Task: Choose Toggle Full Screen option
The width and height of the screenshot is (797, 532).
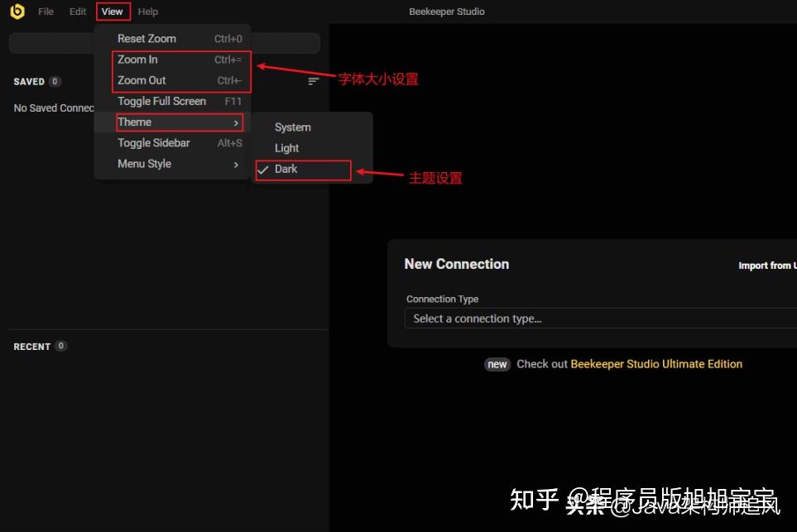Action: 172,101
